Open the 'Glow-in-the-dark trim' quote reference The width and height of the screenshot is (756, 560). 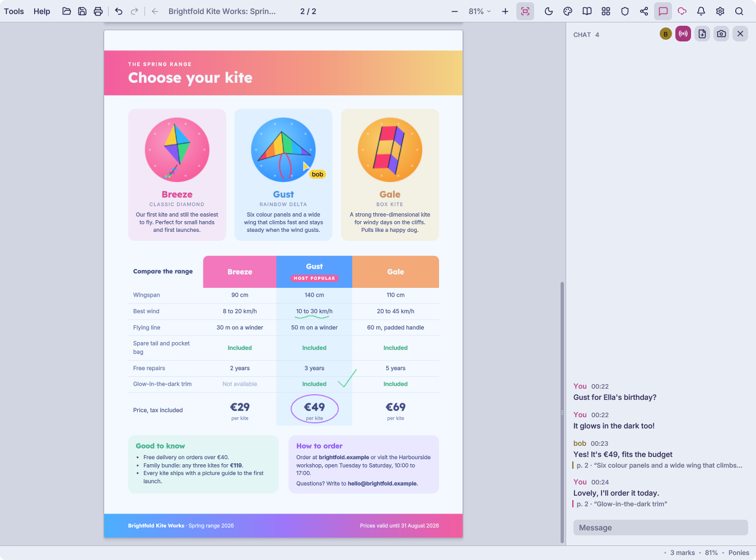coord(621,504)
